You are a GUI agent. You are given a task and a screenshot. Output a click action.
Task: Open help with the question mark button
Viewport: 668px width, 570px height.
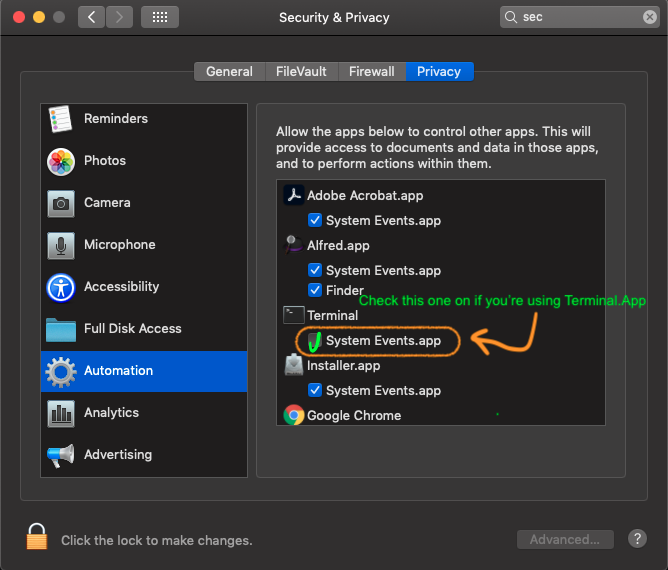click(637, 539)
